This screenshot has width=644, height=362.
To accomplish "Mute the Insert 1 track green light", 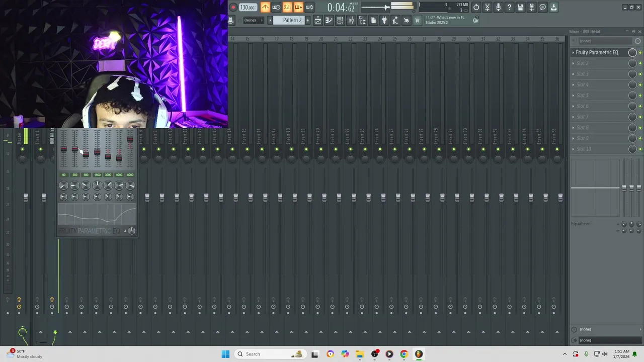I will tap(40, 149).
